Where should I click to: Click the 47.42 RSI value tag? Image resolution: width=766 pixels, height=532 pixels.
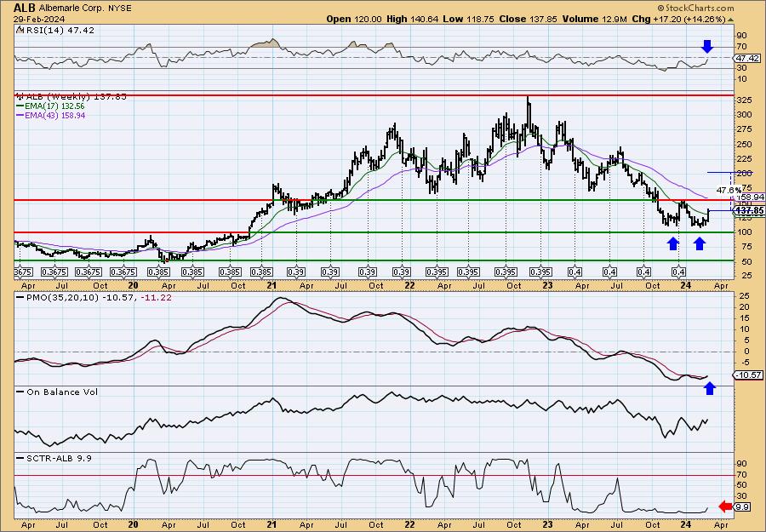(x=747, y=58)
